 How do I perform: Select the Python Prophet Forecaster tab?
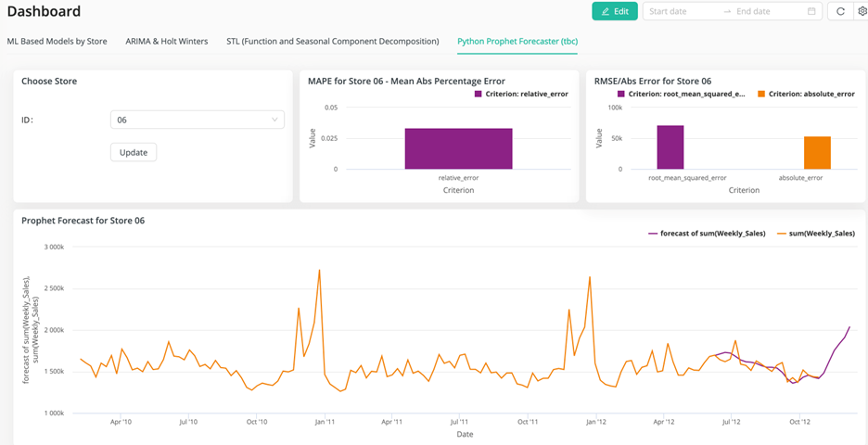click(x=517, y=42)
